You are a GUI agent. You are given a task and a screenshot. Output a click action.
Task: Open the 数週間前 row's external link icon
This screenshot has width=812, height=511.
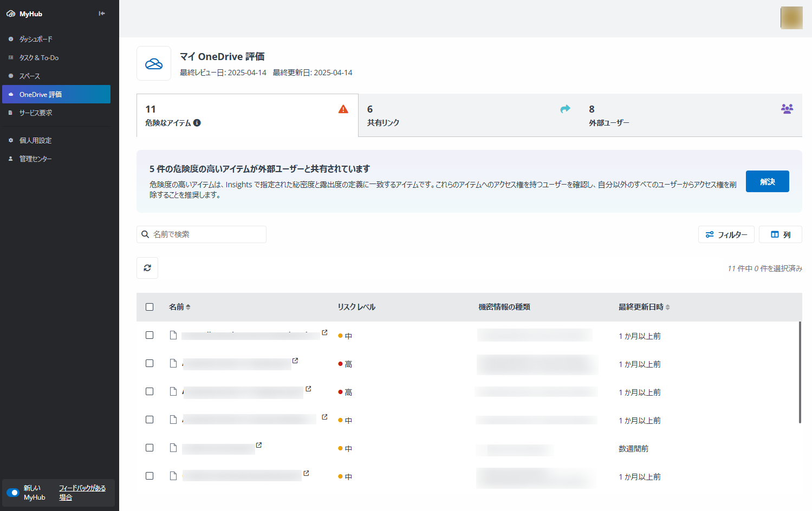[x=259, y=445]
